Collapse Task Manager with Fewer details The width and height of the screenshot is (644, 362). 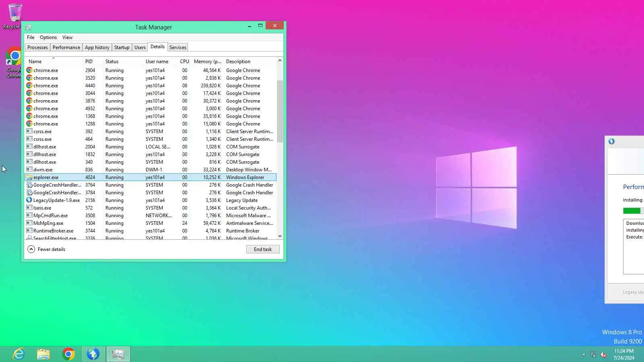pyautogui.click(x=46, y=249)
